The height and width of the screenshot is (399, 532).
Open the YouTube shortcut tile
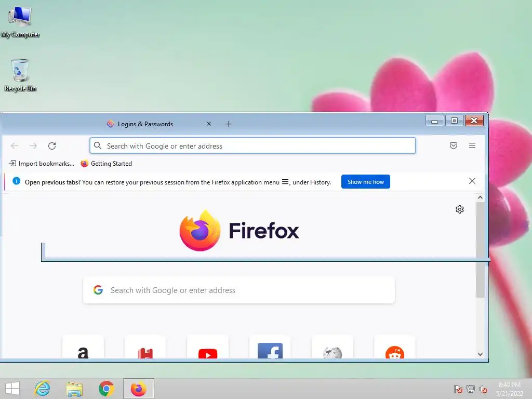pyautogui.click(x=208, y=348)
